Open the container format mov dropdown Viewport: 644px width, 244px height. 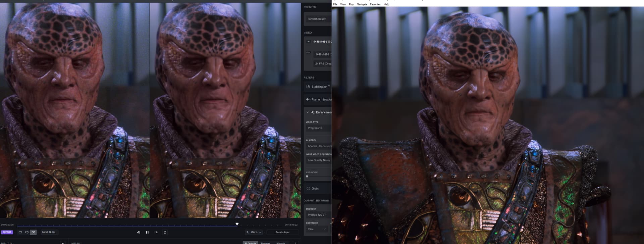pyautogui.click(x=317, y=229)
